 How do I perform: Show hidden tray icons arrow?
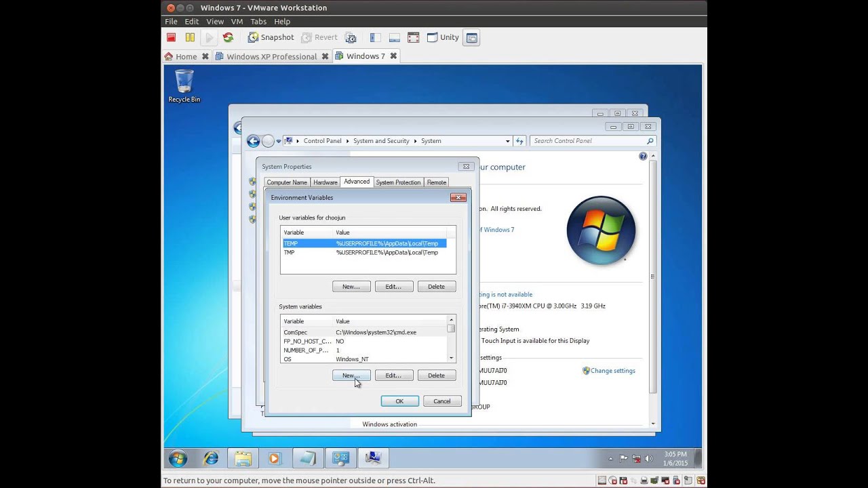point(610,459)
